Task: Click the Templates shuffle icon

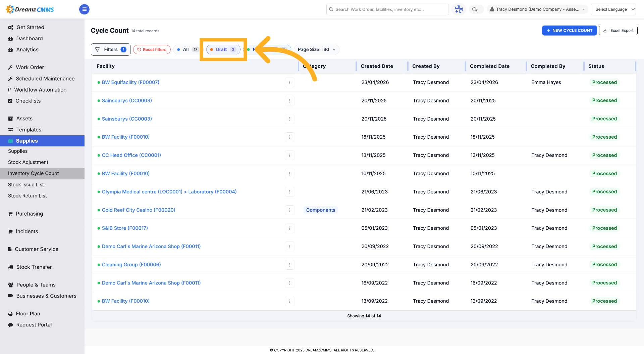Action: pyautogui.click(x=10, y=130)
